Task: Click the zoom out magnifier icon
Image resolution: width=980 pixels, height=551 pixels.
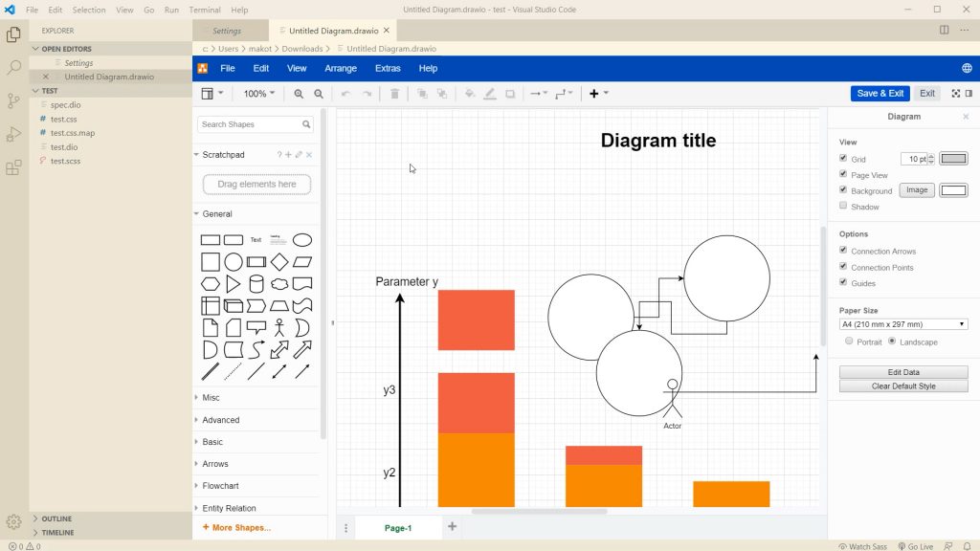Action: pos(319,94)
